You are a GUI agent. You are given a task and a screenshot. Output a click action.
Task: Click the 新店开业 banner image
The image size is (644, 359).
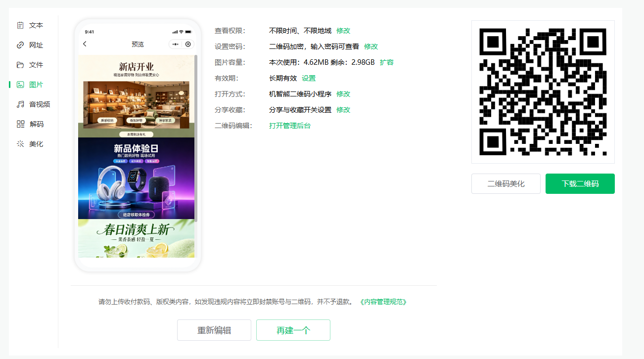(x=136, y=96)
